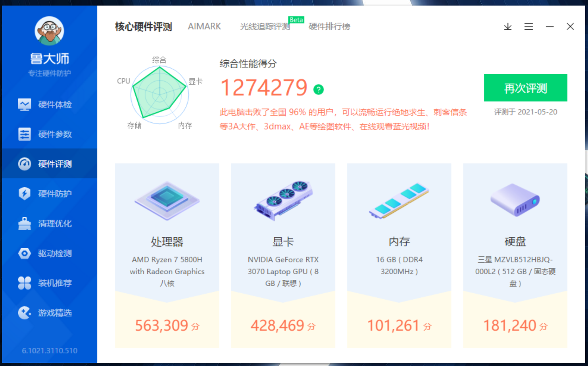Open 硬件参数 in the sidebar
This screenshot has height=366, width=588.
pyautogui.click(x=50, y=134)
